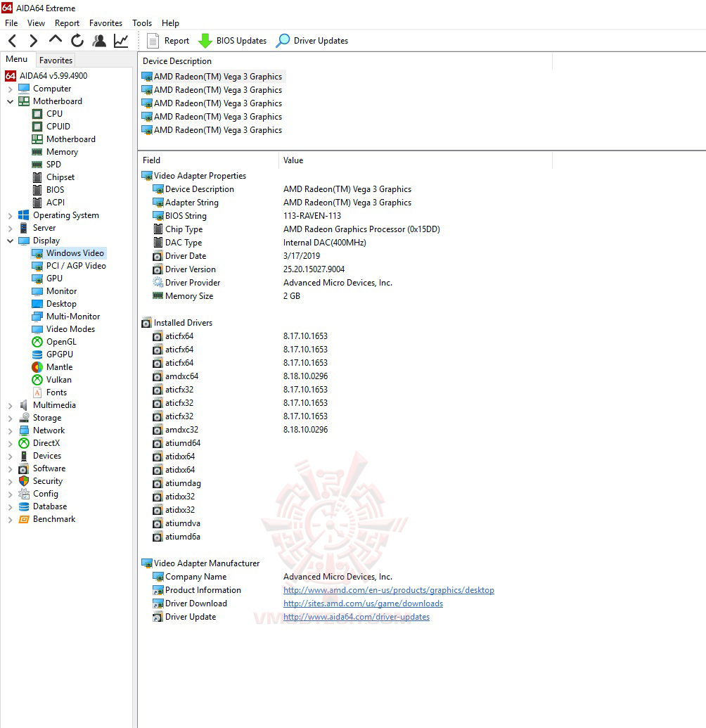Expand the DirectX tree node
This screenshot has height=728, width=706.
coord(10,443)
